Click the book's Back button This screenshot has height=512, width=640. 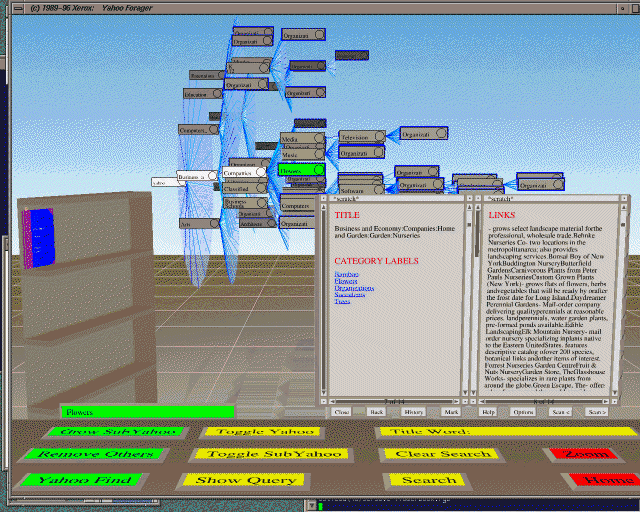click(376, 412)
